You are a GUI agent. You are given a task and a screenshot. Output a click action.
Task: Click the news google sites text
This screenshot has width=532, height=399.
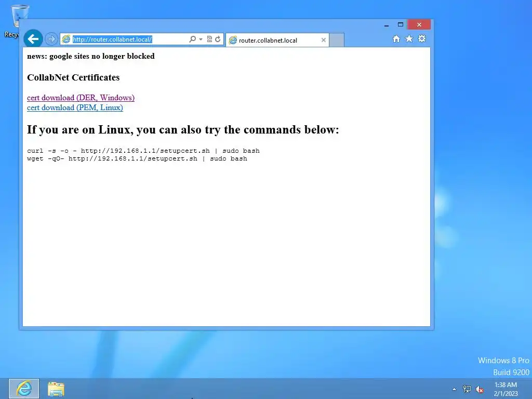point(90,56)
